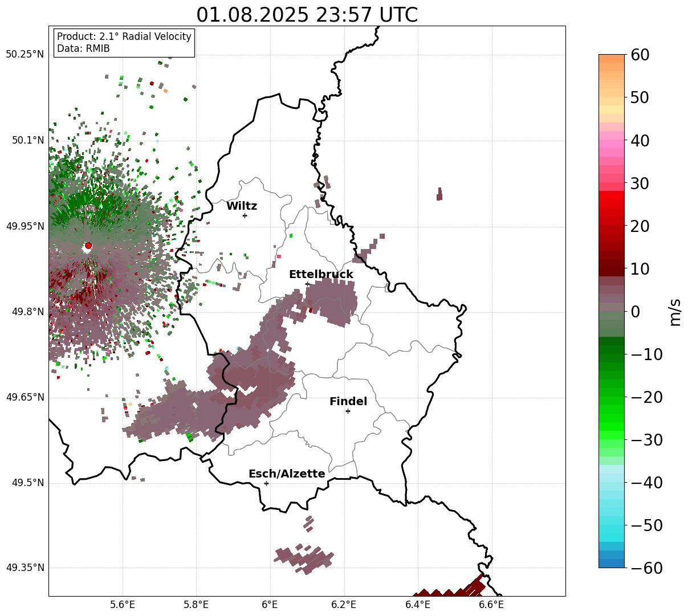Screen dimensions: 688x616
Task: Click the 6.4°E longitude tick label
Action: [418, 605]
